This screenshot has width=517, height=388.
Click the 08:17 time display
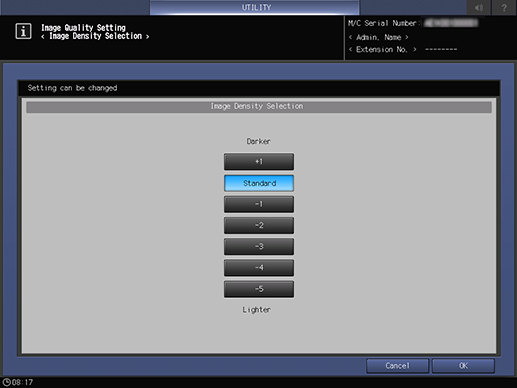coord(22,382)
